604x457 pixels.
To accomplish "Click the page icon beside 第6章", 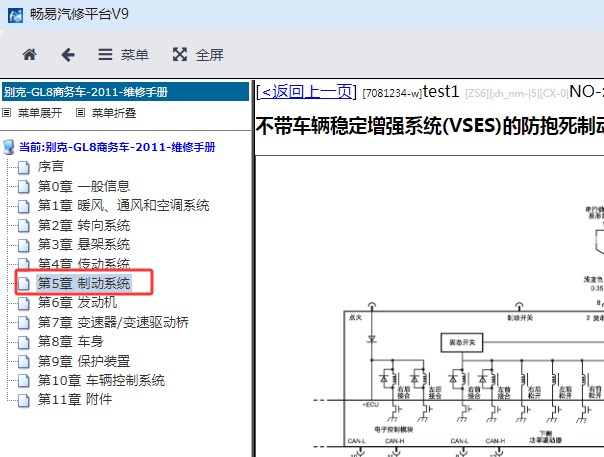I will tap(23, 303).
